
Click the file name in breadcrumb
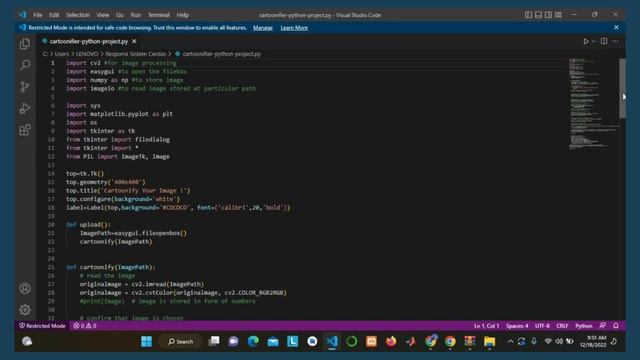coord(221,54)
